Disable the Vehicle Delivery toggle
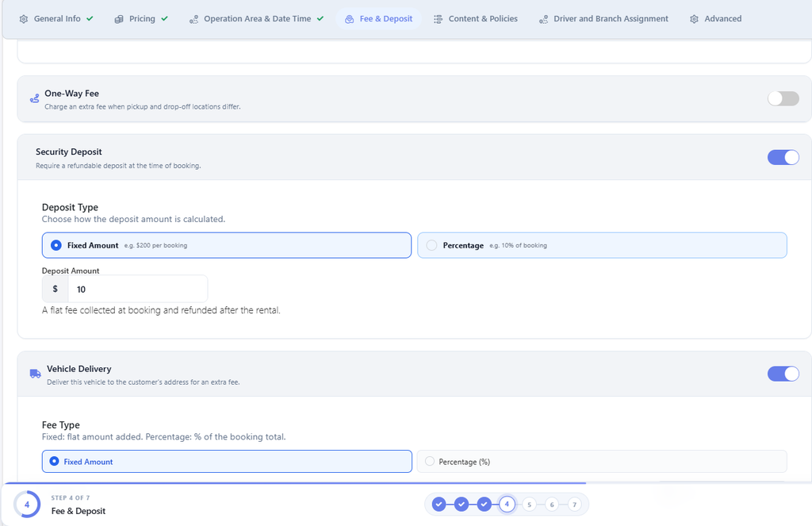This screenshot has height=526, width=812. pyautogui.click(x=783, y=374)
